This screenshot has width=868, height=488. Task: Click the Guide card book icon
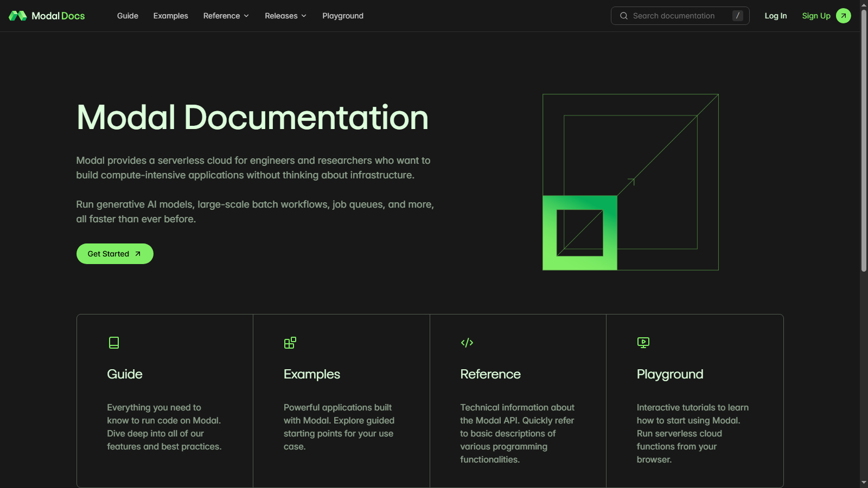tap(114, 343)
